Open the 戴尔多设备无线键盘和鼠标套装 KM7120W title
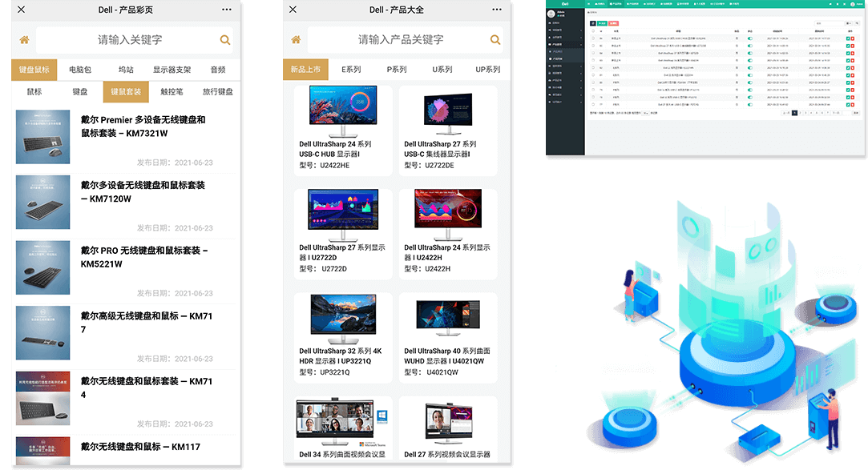Screen dimensions: 868x474 pos(143,192)
